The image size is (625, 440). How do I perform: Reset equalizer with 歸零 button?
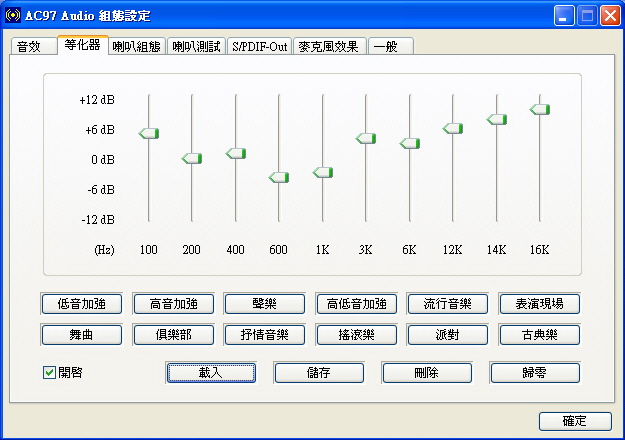(534, 373)
